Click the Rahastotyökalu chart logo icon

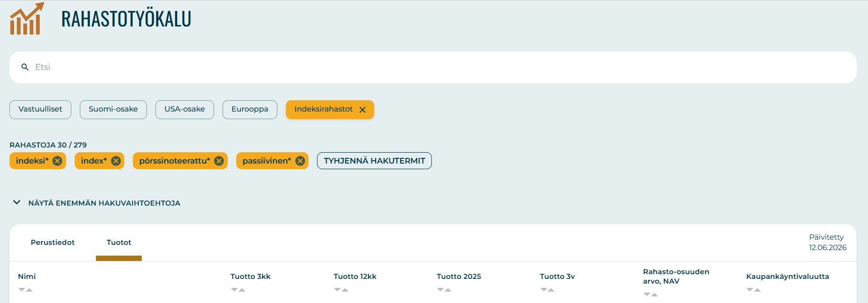pyautogui.click(x=27, y=18)
